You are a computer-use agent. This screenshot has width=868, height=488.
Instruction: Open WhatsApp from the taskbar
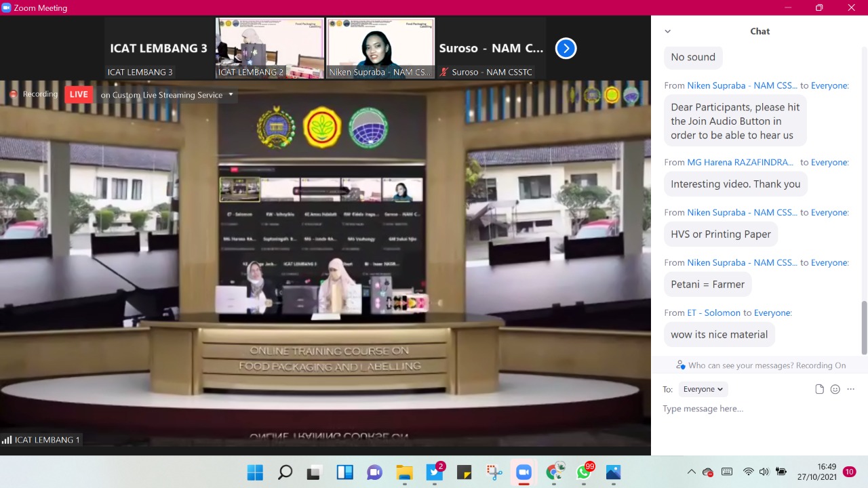coord(584,472)
